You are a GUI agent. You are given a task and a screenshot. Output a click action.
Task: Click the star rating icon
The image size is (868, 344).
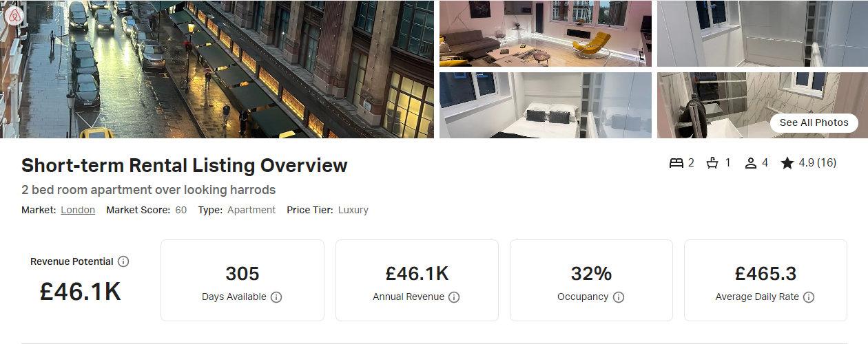[787, 163]
